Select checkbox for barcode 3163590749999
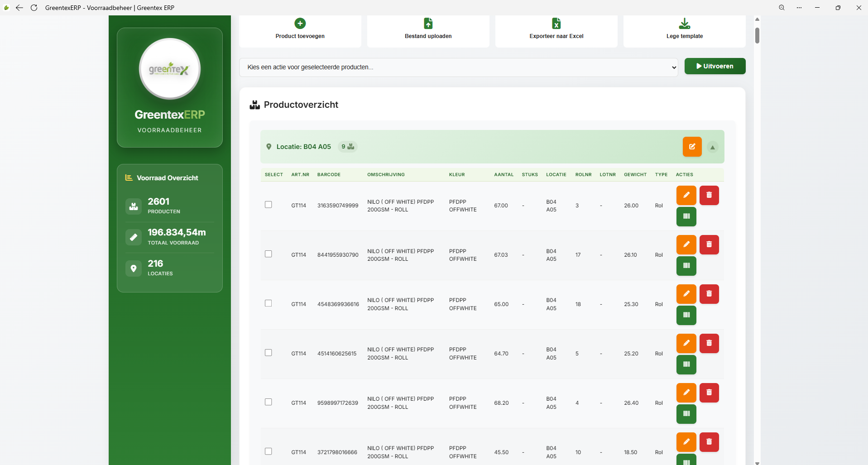Image resolution: width=868 pixels, height=465 pixels. 269,205
